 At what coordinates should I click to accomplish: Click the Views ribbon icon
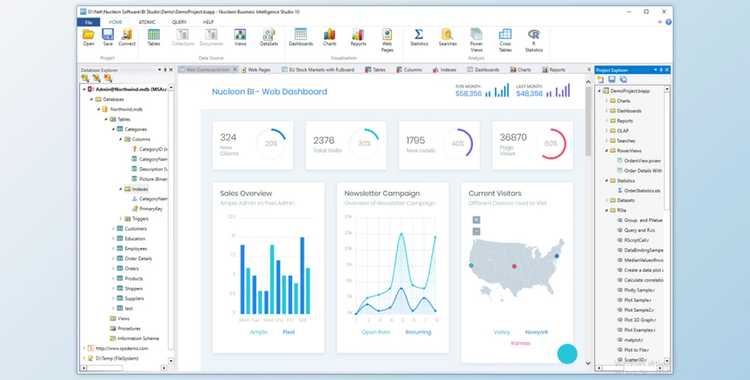pyautogui.click(x=240, y=38)
